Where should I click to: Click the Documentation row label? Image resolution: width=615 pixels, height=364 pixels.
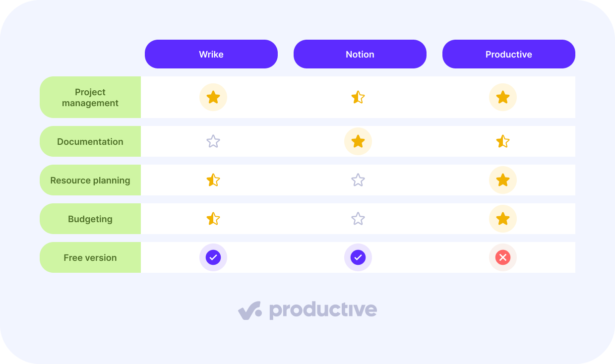90,141
